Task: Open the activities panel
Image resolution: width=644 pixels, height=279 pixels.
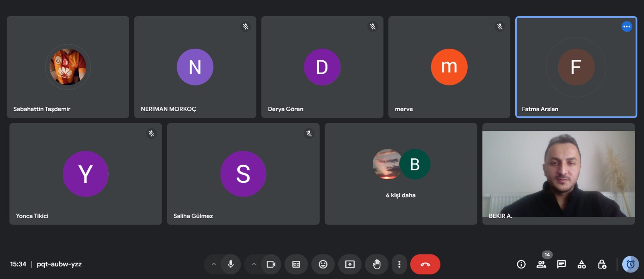Action: pyautogui.click(x=582, y=264)
